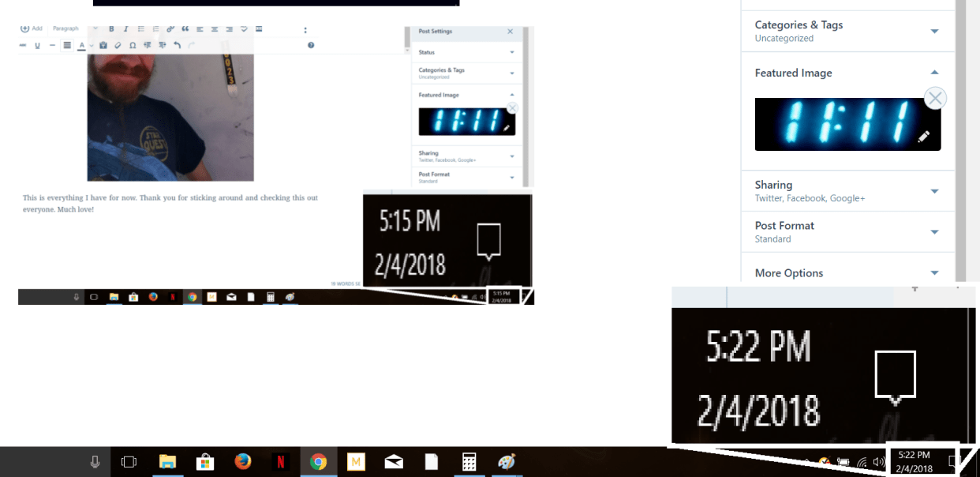Insert a special character with the omega icon
980x477 pixels.
click(133, 46)
